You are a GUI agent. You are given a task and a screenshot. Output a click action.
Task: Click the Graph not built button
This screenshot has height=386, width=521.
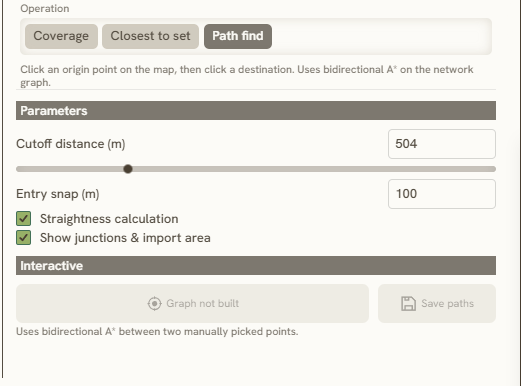pos(192,303)
